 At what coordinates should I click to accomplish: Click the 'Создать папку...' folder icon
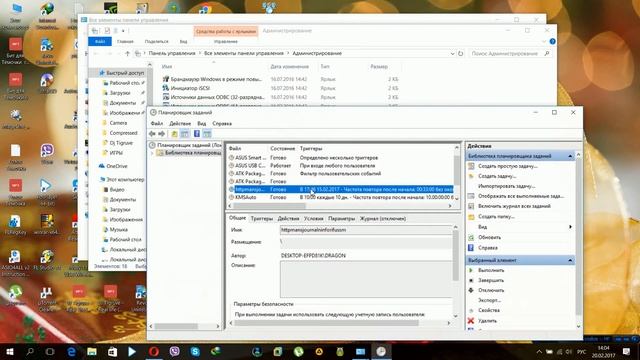pos(471,217)
